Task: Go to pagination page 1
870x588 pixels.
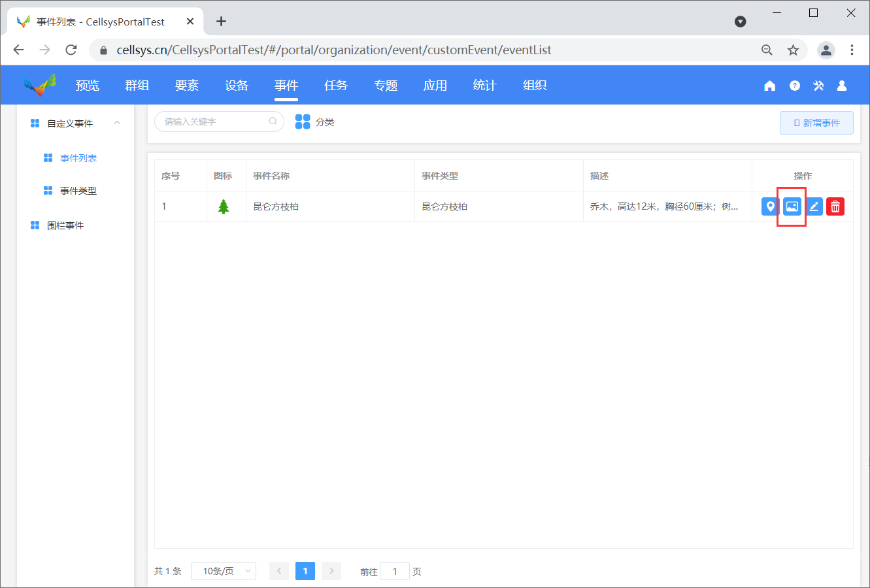Action: coord(305,571)
